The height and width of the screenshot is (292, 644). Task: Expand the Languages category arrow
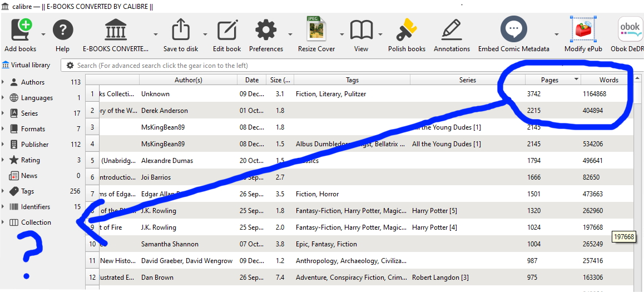[3, 97]
